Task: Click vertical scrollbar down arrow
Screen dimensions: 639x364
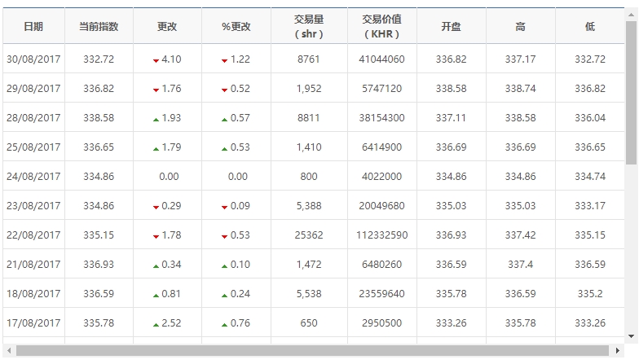Action: point(632,334)
